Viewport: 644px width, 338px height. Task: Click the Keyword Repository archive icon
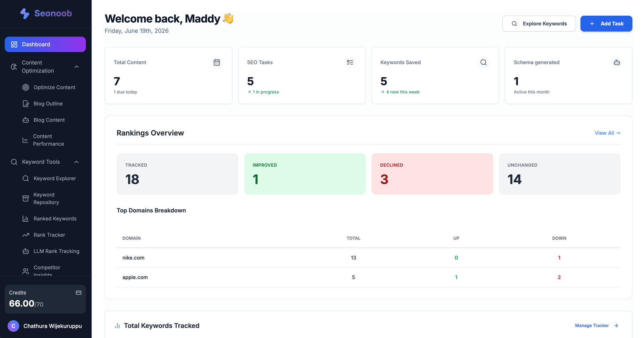[25, 198]
